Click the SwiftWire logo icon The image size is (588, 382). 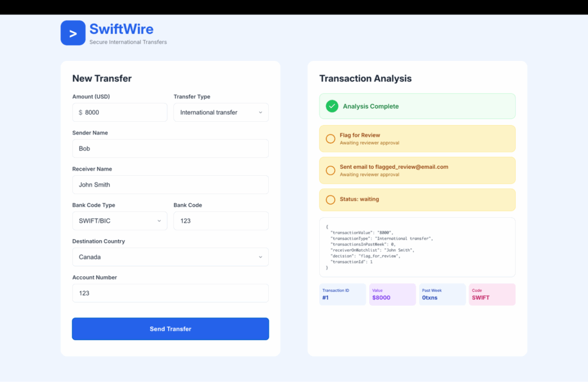pyautogui.click(x=73, y=33)
